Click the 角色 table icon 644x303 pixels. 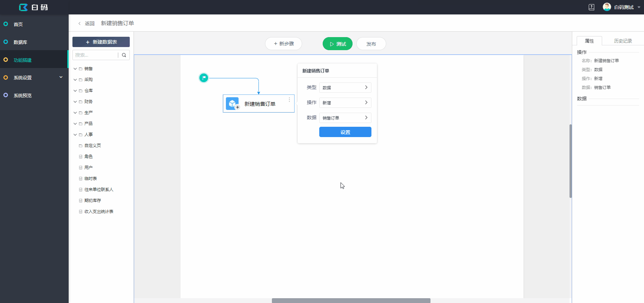point(81,157)
